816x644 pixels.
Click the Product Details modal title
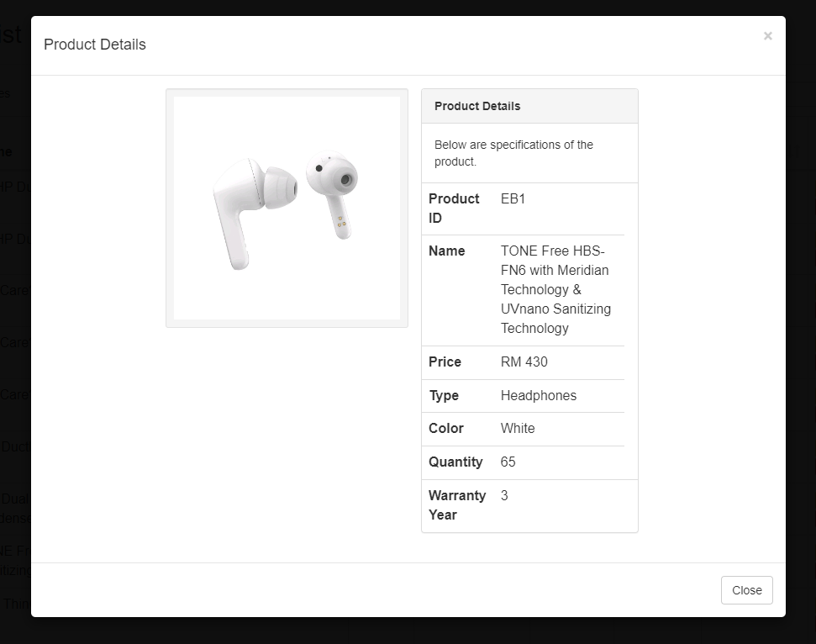(x=94, y=45)
